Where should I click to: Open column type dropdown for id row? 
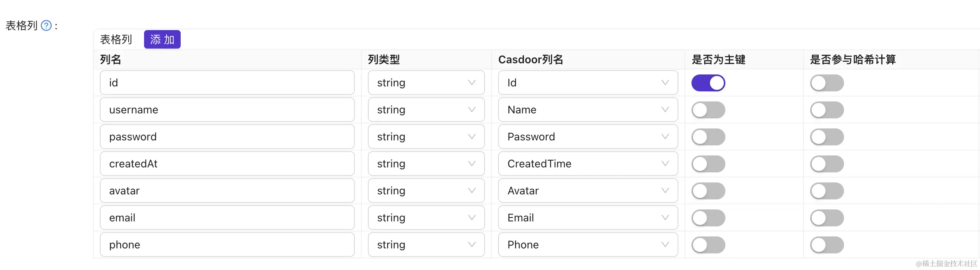(426, 83)
